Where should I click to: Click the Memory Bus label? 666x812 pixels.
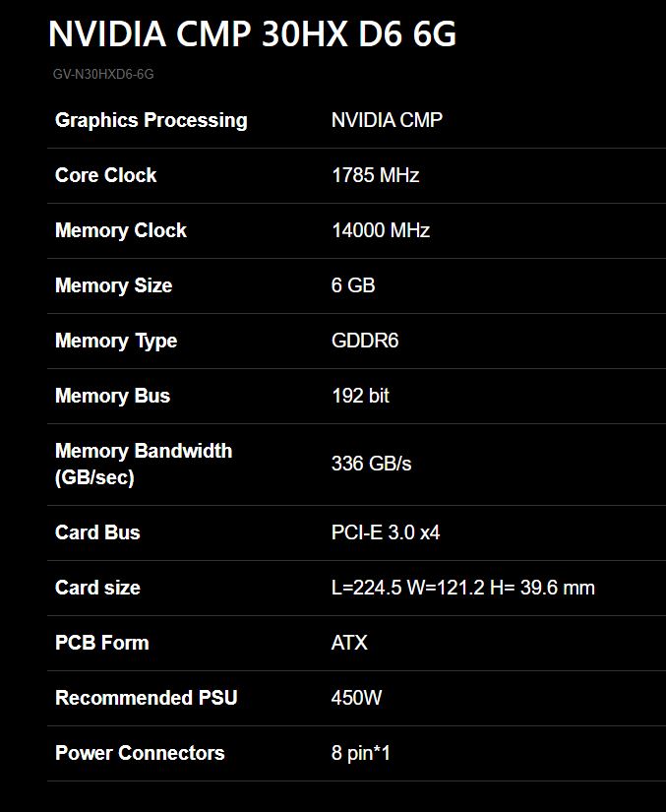click(x=112, y=396)
